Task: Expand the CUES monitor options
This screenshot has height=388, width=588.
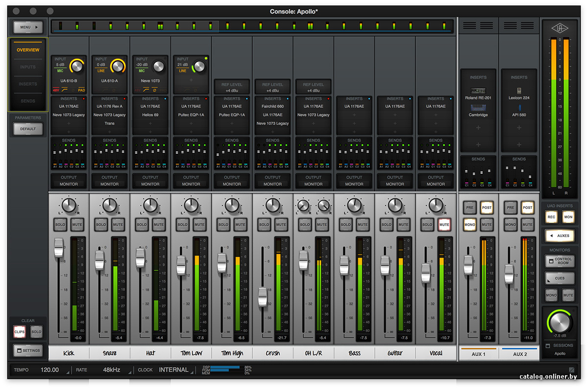Action: pyautogui.click(x=560, y=278)
